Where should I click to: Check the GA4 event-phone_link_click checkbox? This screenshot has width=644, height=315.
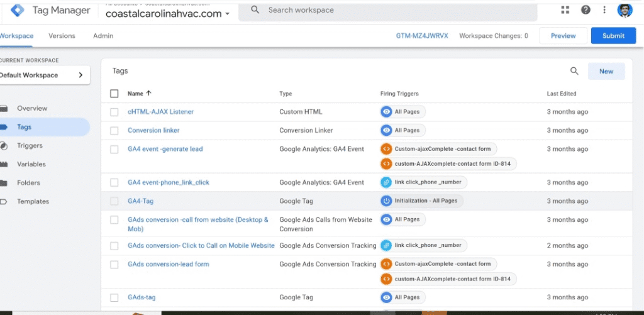click(x=114, y=182)
